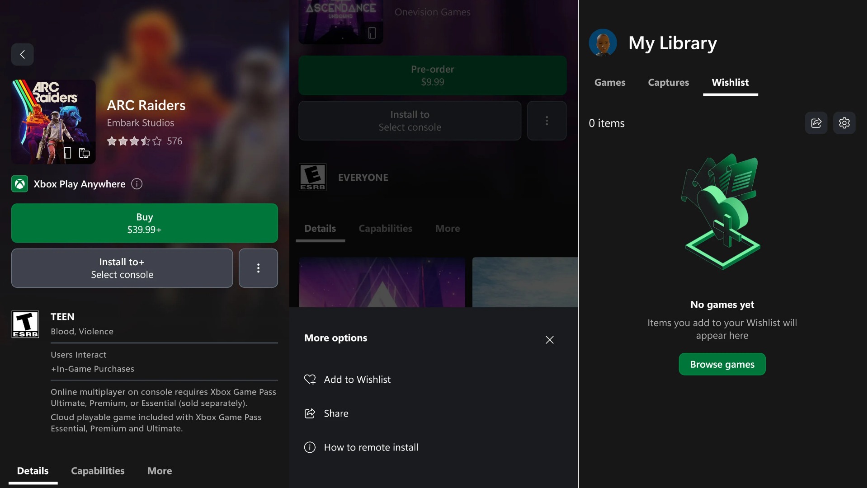This screenshot has width=868, height=488.
Task: Open Xbox Play Anywhere info icon
Action: click(137, 184)
